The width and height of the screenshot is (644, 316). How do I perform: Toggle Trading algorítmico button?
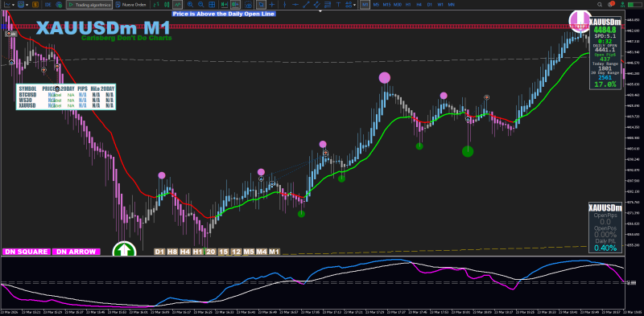pyautogui.click(x=89, y=5)
